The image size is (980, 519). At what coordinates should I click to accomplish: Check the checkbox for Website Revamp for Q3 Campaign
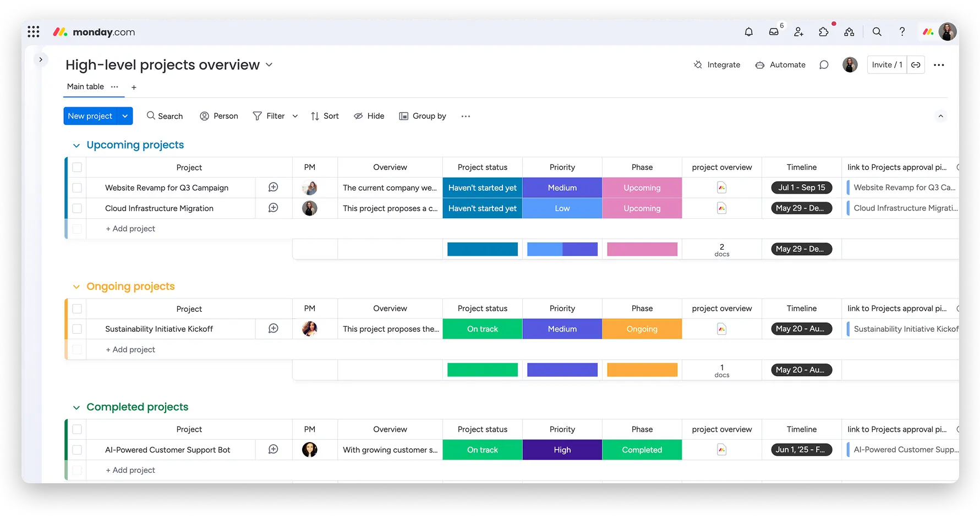click(77, 187)
